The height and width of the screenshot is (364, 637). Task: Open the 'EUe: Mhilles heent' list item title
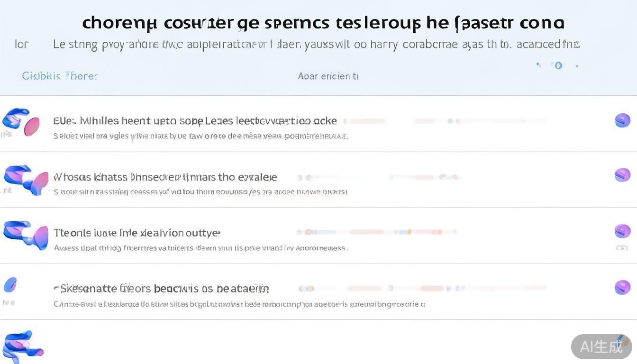195,121
